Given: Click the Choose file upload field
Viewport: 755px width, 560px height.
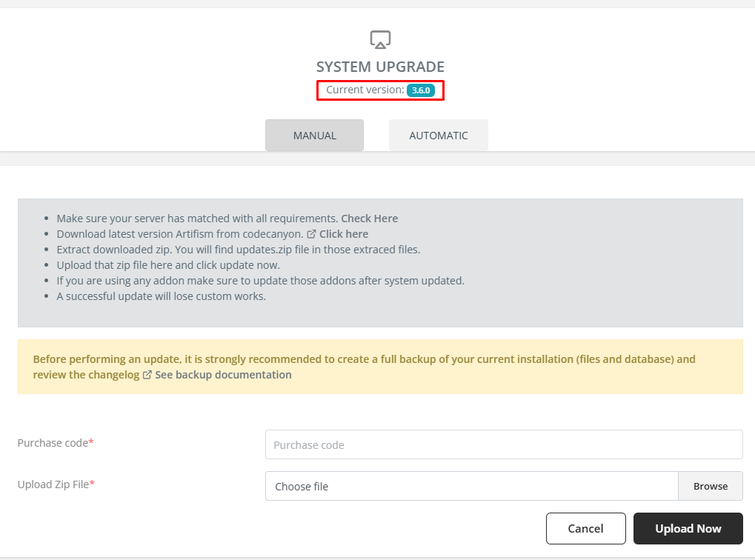Looking at the screenshot, I should [x=471, y=487].
